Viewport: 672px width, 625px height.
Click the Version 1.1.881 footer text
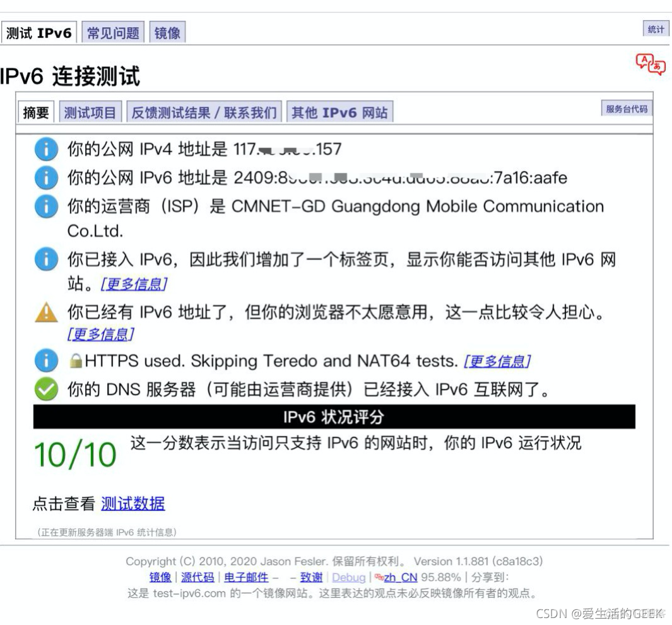tap(478, 561)
